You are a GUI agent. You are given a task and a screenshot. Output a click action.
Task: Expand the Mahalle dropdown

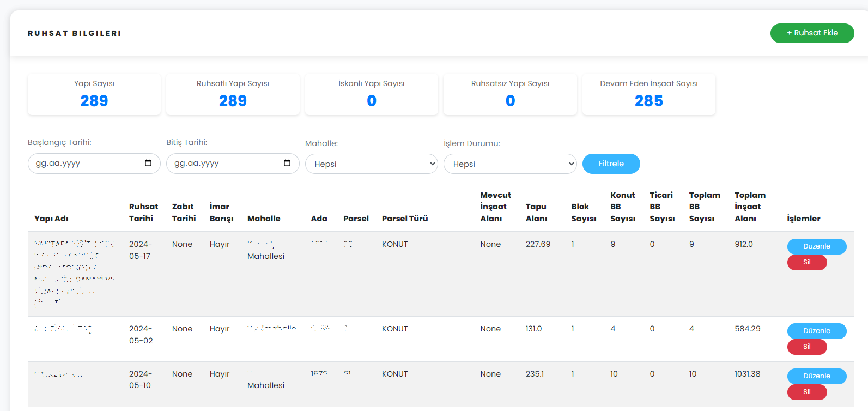pos(371,164)
